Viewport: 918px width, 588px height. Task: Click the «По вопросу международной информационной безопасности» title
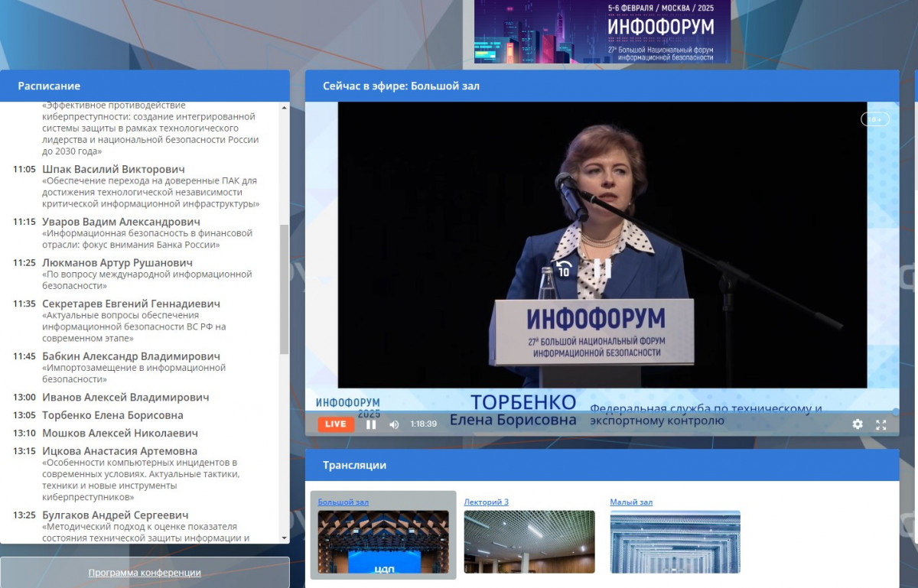point(147,280)
